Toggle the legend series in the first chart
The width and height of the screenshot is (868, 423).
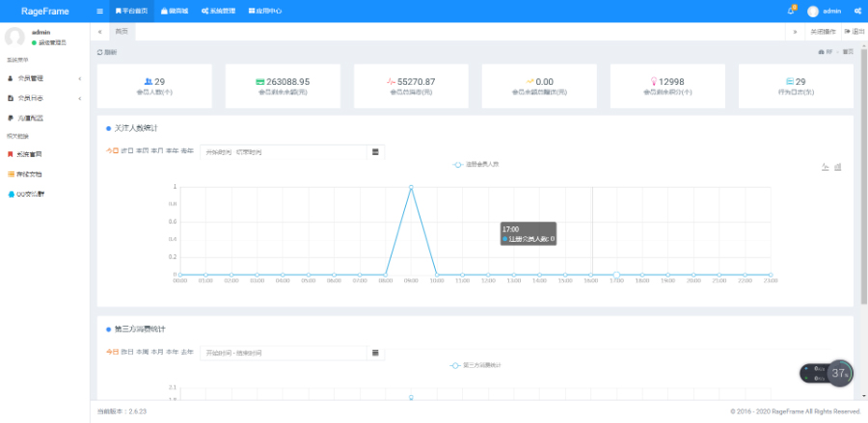pos(475,165)
